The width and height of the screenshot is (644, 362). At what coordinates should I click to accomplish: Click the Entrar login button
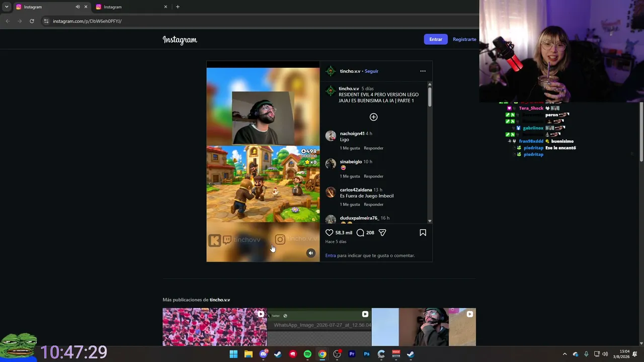436,39
